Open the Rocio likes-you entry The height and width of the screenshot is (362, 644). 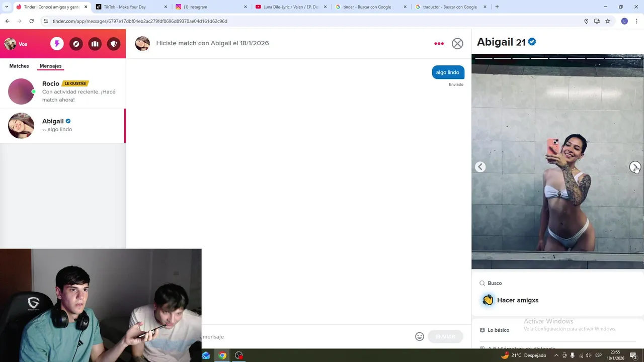coord(63,92)
